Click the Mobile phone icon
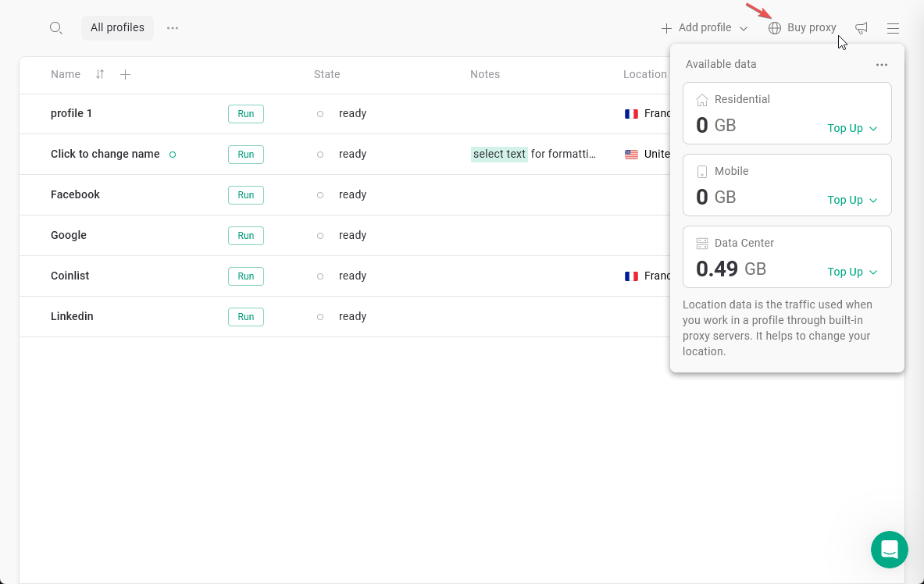This screenshot has width=924, height=584. click(702, 172)
